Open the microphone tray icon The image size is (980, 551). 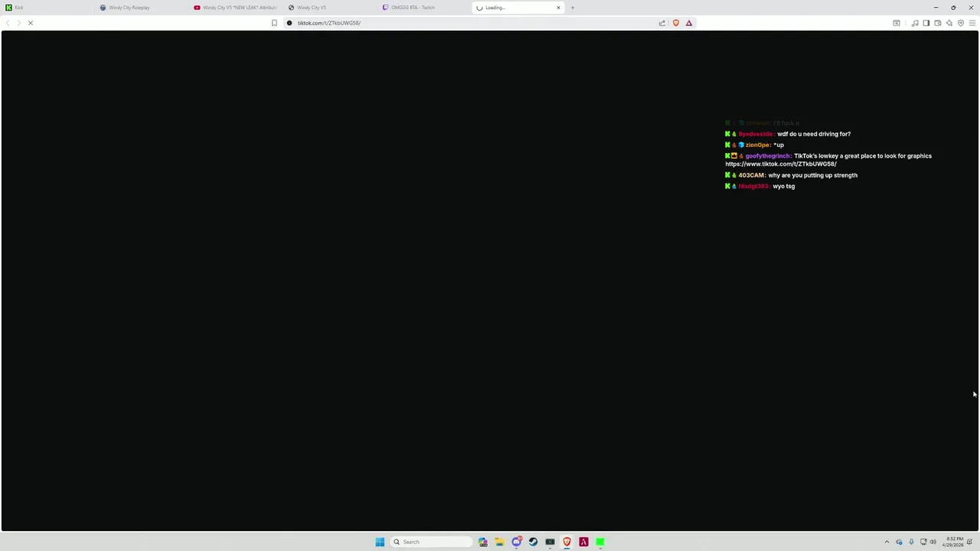(x=911, y=542)
